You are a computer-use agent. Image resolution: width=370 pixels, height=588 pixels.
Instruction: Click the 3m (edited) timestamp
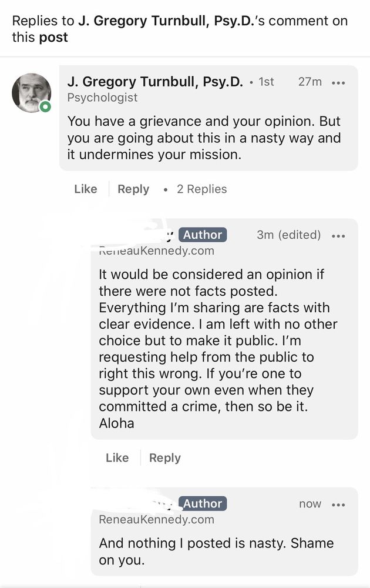click(288, 235)
